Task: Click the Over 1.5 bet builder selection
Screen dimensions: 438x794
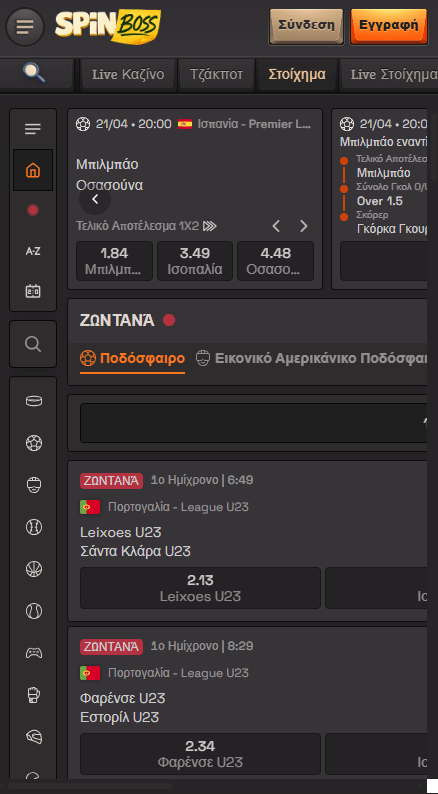Action: (380, 201)
